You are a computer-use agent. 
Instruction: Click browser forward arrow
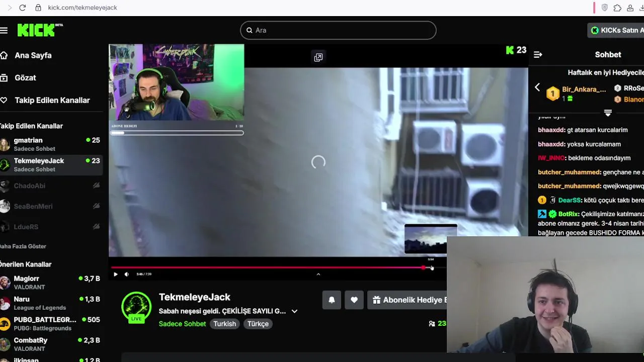pyautogui.click(x=9, y=8)
